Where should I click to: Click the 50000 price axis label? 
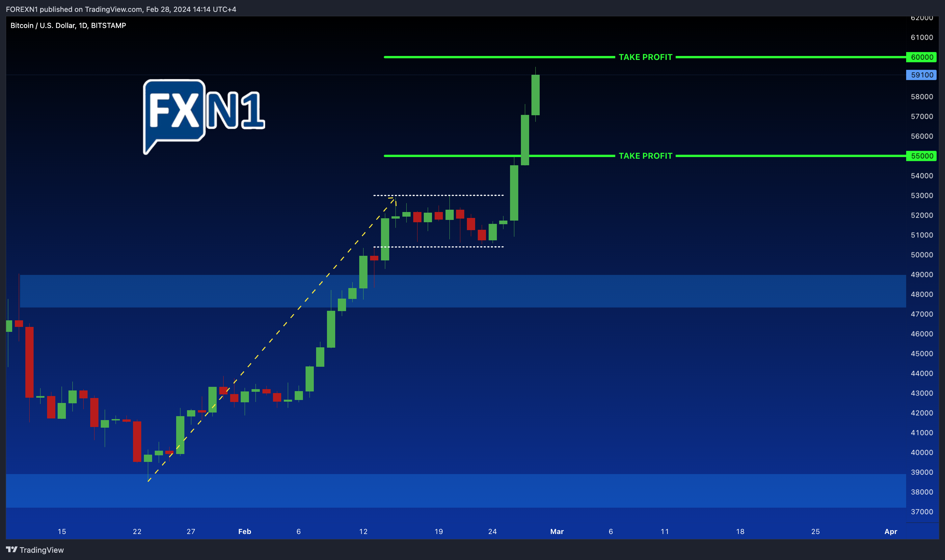pos(922,255)
